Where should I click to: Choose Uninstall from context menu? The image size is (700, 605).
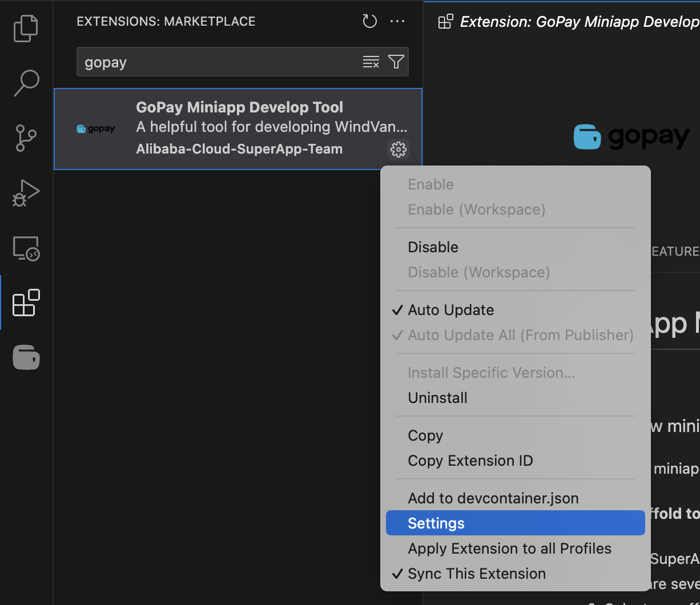(516, 398)
